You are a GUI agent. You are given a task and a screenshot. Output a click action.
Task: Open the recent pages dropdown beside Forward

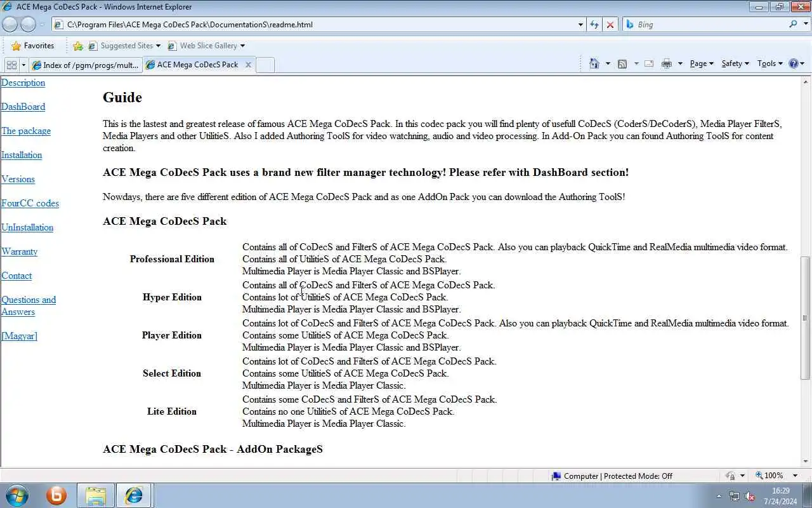pyautogui.click(x=43, y=25)
